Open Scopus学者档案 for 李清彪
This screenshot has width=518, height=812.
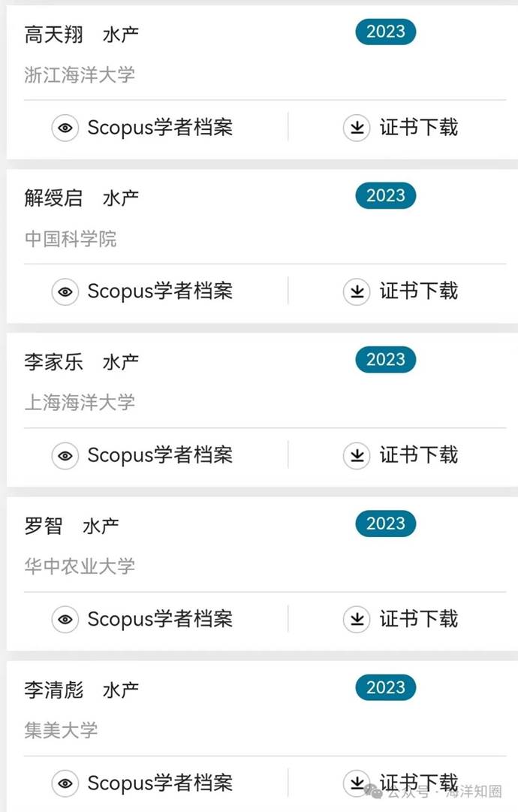[x=160, y=783]
